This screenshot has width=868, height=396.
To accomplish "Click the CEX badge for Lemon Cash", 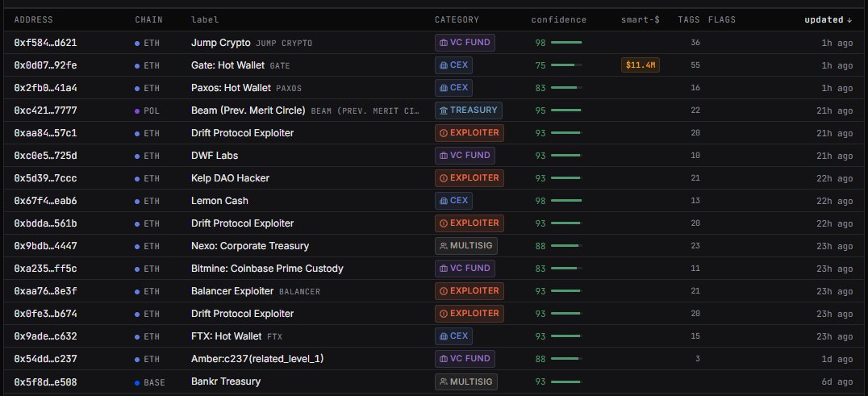I will click(453, 201).
